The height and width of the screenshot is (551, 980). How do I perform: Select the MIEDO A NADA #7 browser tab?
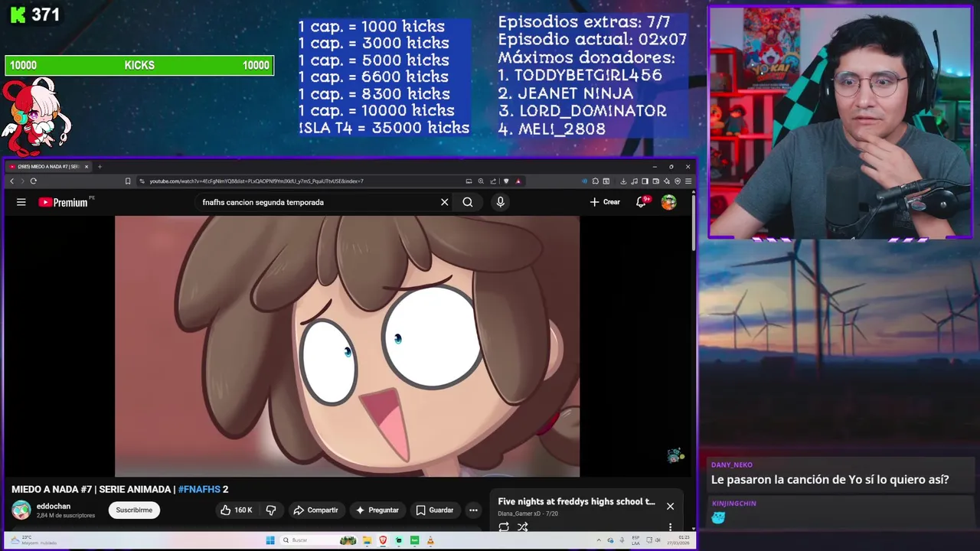click(x=47, y=167)
